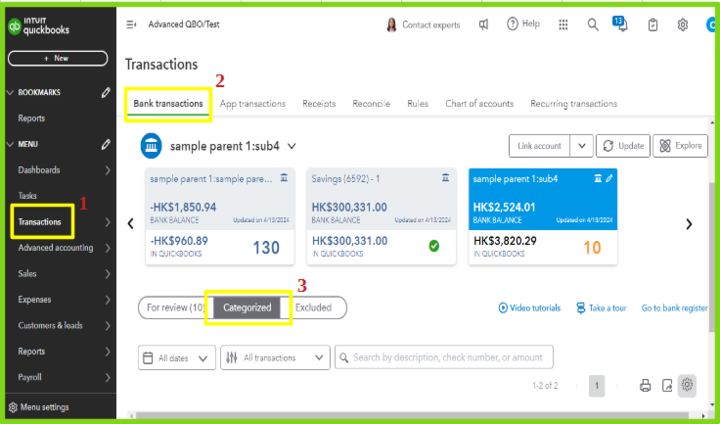Click the Take a tour link

click(x=601, y=308)
